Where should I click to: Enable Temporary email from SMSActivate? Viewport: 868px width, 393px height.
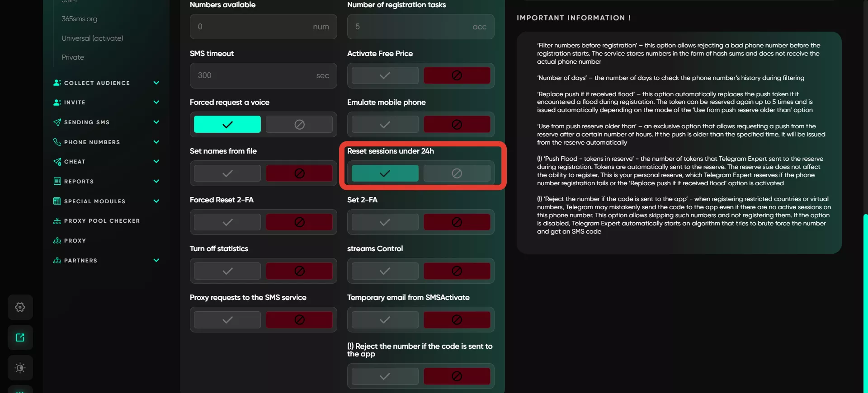click(x=385, y=319)
